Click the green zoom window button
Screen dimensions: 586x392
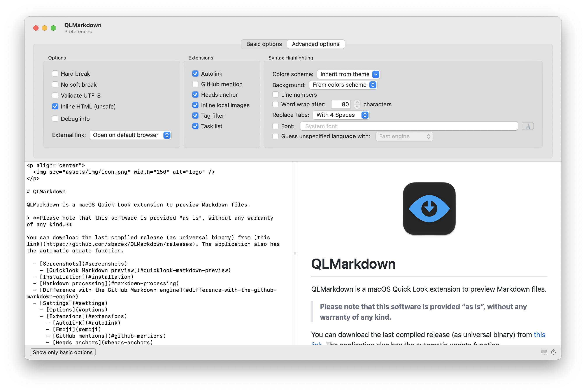click(53, 28)
